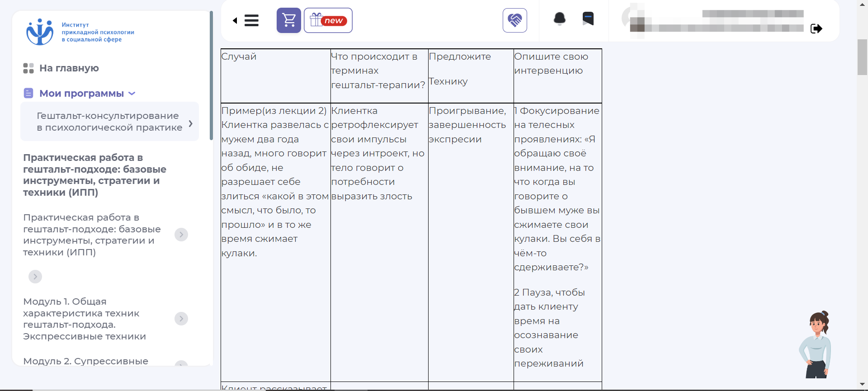Expand 'Практическая работа в гештальт-подходе' item arrow

click(181, 235)
